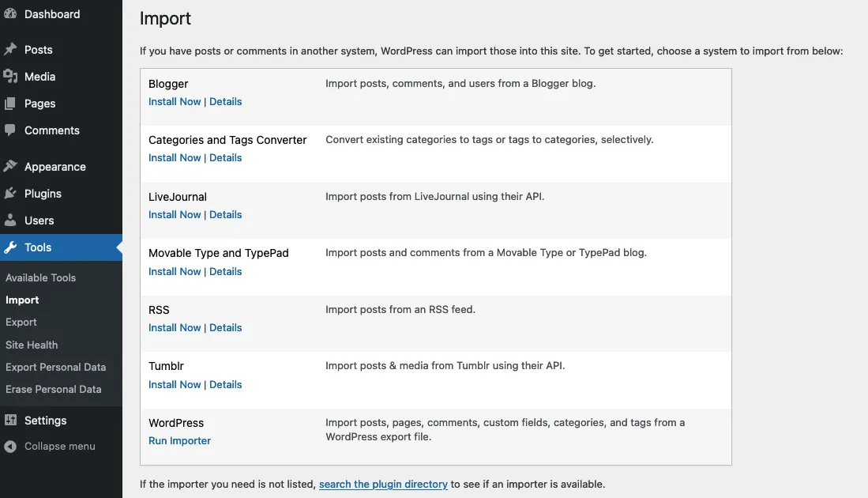Install Movable Type and TypePad importer

click(175, 271)
